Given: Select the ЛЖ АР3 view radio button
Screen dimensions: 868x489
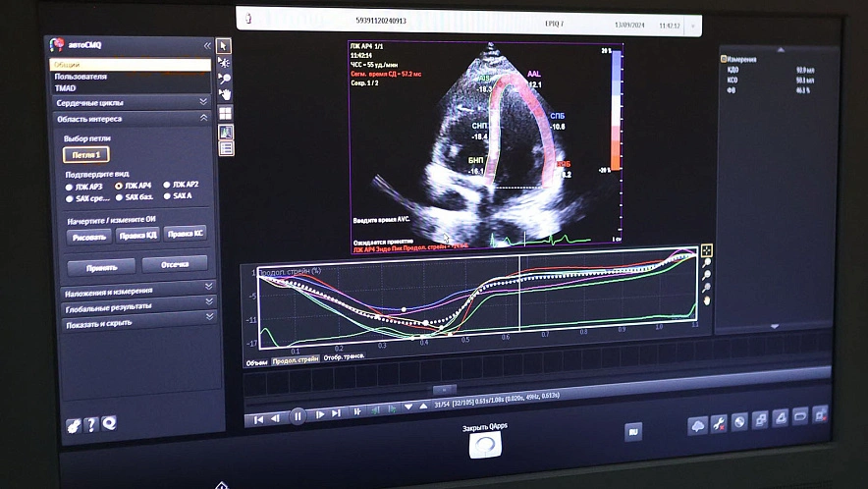Looking at the screenshot, I should [70, 185].
